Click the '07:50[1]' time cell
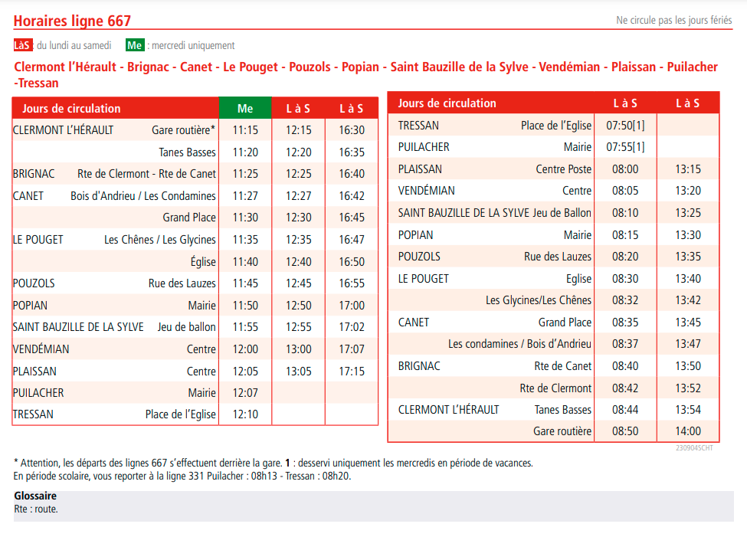The height and width of the screenshot is (560, 747). [625, 125]
